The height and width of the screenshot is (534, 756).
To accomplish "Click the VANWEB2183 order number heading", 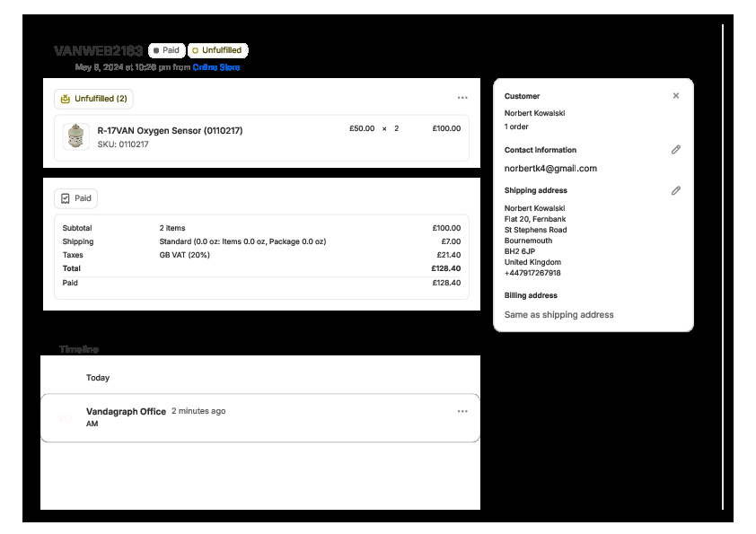I will 98,51.
